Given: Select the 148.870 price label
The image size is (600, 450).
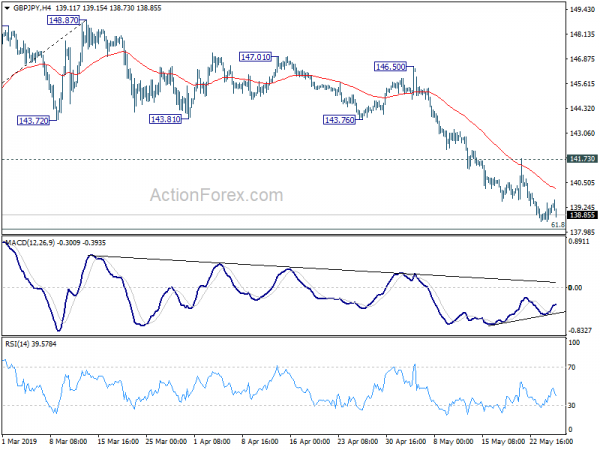Looking at the screenshot, I should click(x=64, y=20).
